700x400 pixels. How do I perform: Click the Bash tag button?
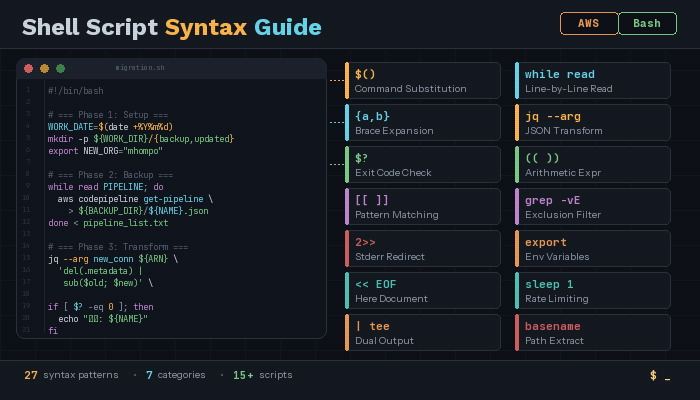[x=647, y=24]
